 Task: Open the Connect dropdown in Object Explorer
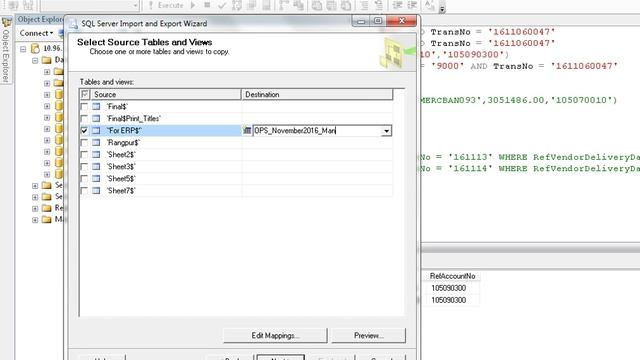click(x=36, y=33)
